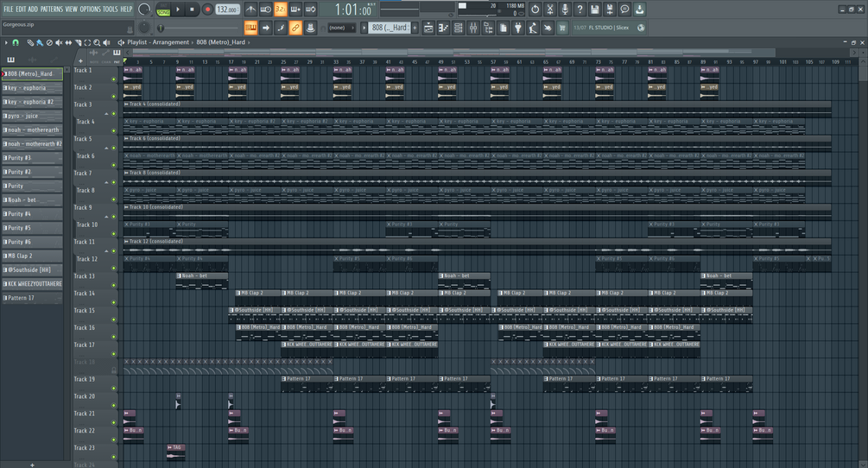
Task: Select the playlist Delete tool
Action: point(49,42)
